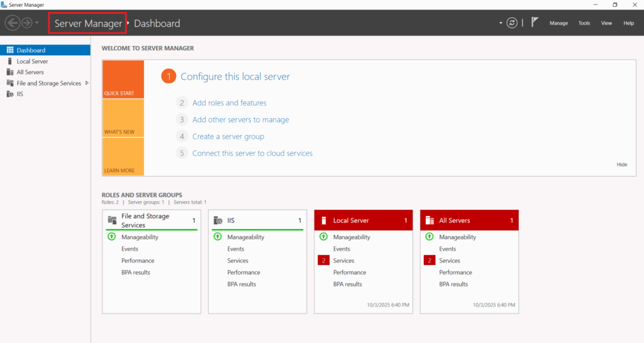Click the red Services alert badge in Local Server tile
The width and height of the screenshot is (644, 343).
(x=323, y=261)
